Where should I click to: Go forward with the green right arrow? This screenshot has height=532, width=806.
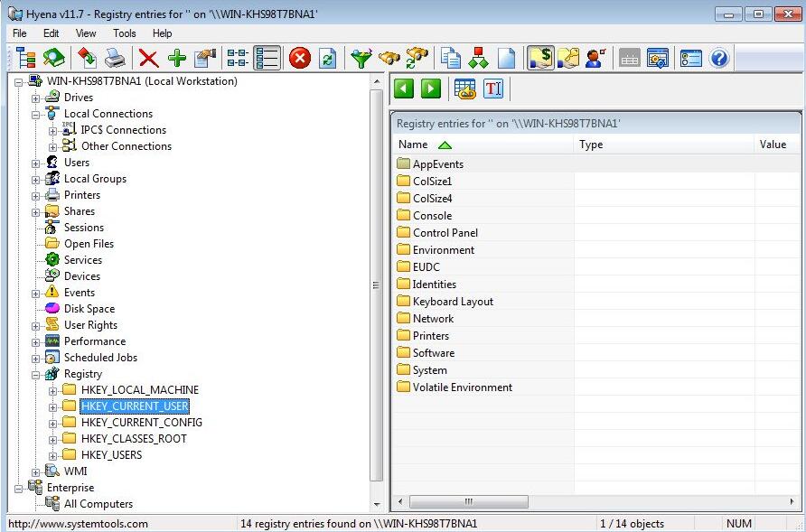click(431, 89)
